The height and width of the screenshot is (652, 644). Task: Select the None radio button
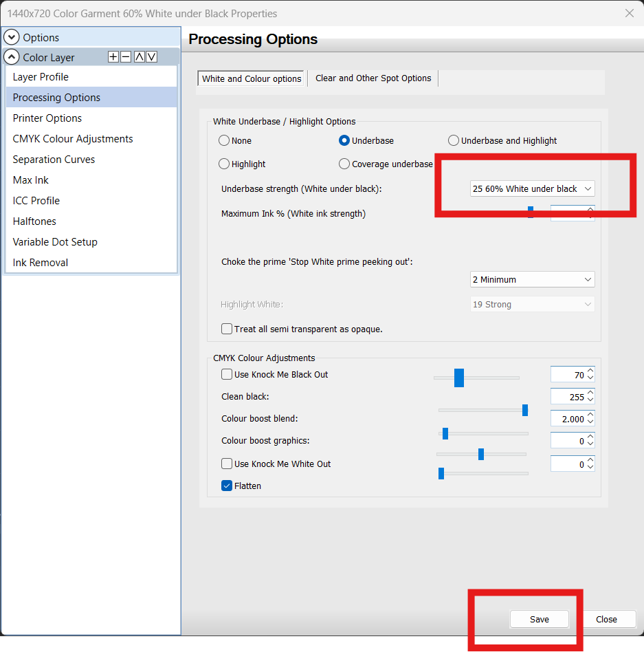(224, 140)
